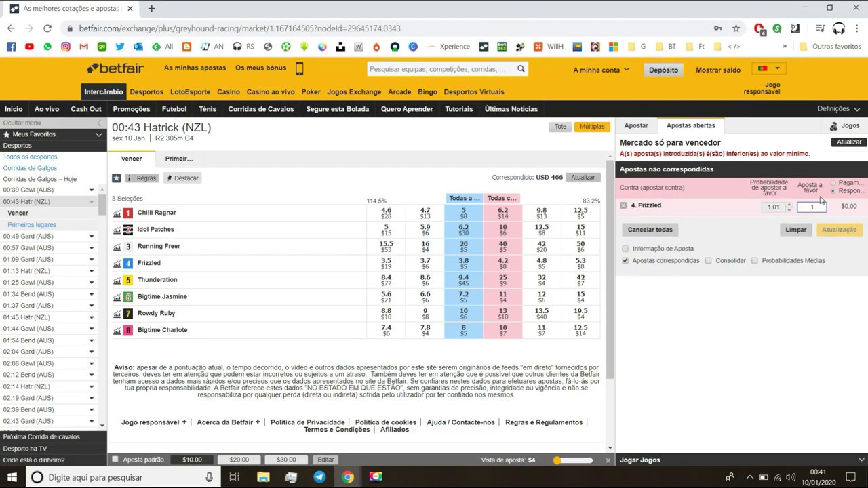Click the Windows Start button
Viewport: 868px width, 488px height.
pyautogui.click(x=12, y=477)
